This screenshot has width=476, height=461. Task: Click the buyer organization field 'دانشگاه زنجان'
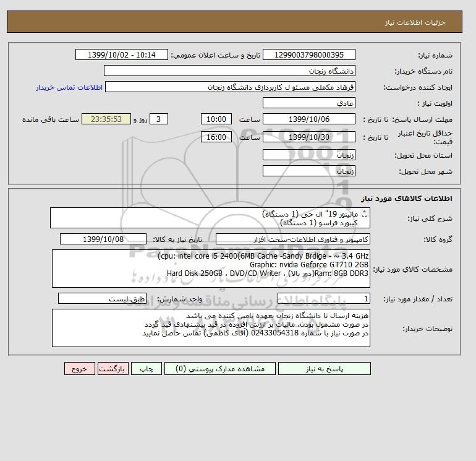point(229,71)
